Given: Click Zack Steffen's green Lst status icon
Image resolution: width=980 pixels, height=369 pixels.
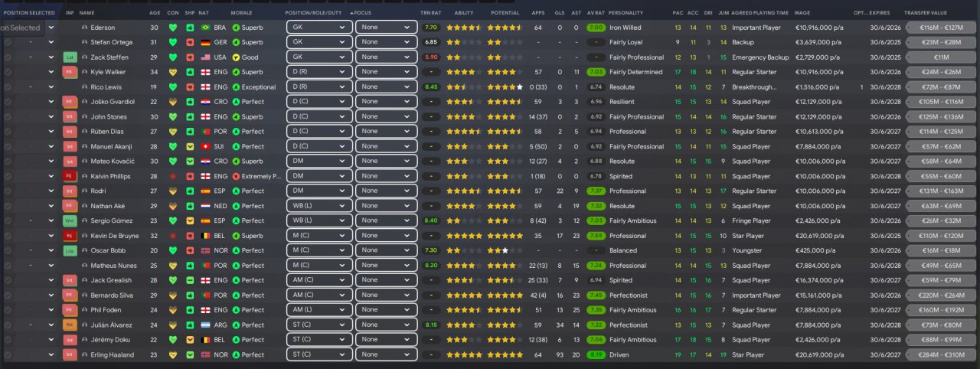Looking at the screenshot, I should (x=70, y=57).
